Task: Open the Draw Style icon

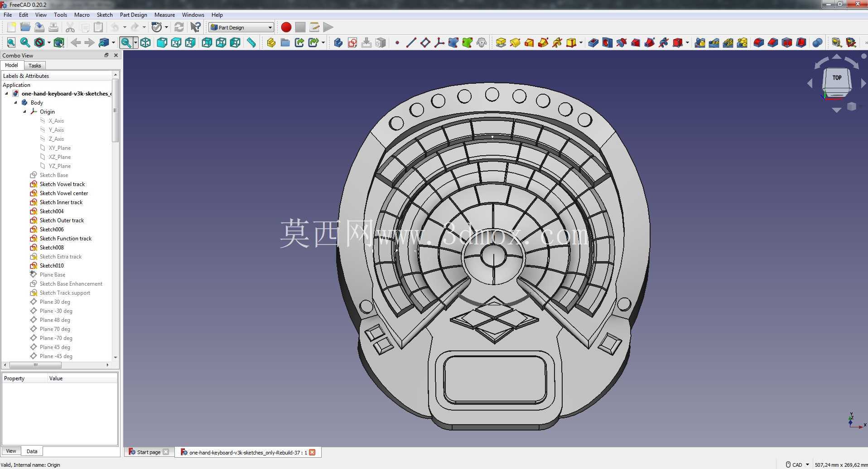Action: (x=39, y=43)
